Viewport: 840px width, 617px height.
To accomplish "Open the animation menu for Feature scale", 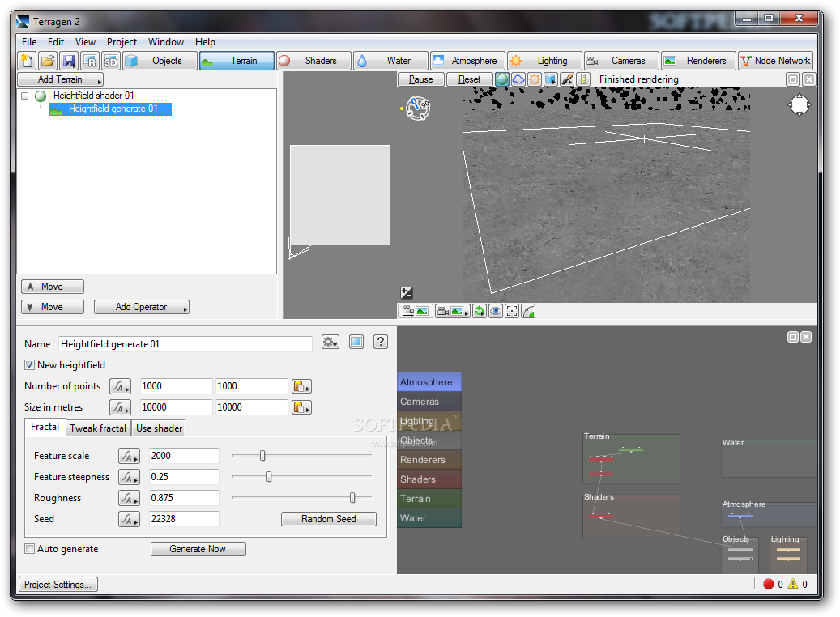I will 129,456.
